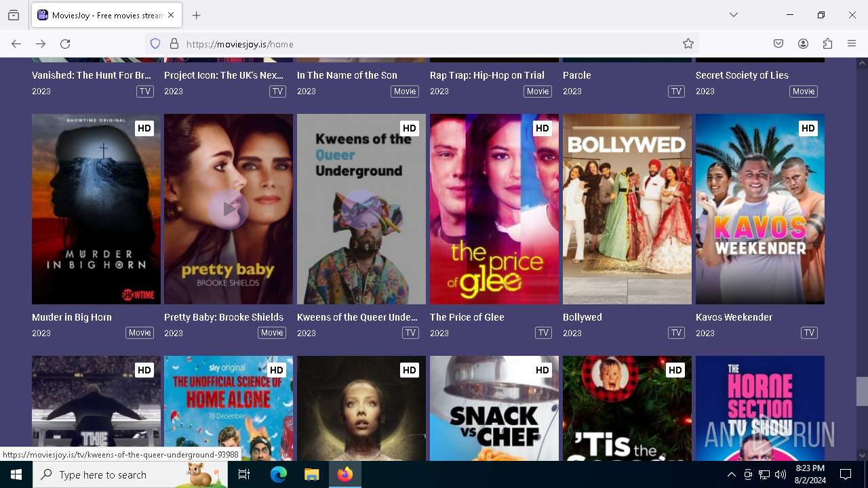Open the Extensions puzzle icon

827,44
